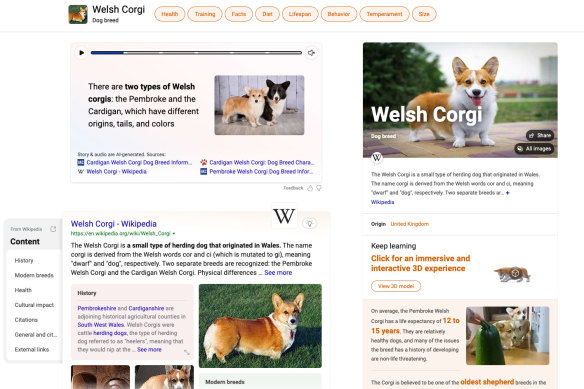The image size is (584, 389).
Task: Play the AI-generated Welsh Corgi story
Action: [82, 53]
